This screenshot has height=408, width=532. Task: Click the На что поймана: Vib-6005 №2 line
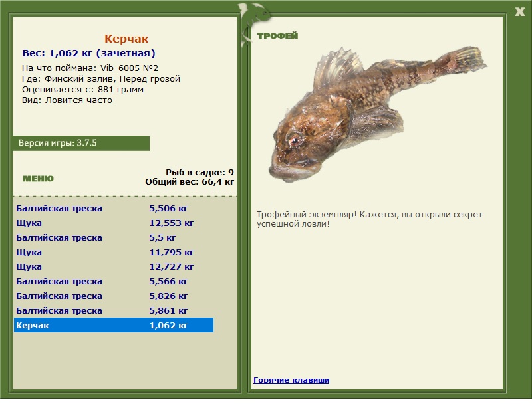coord(90,68)
